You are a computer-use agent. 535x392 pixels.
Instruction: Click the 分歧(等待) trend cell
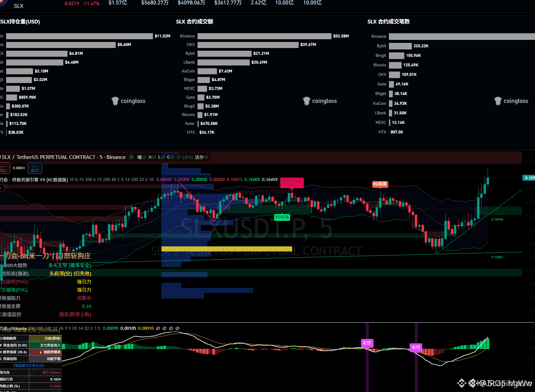tap(46, 339)
